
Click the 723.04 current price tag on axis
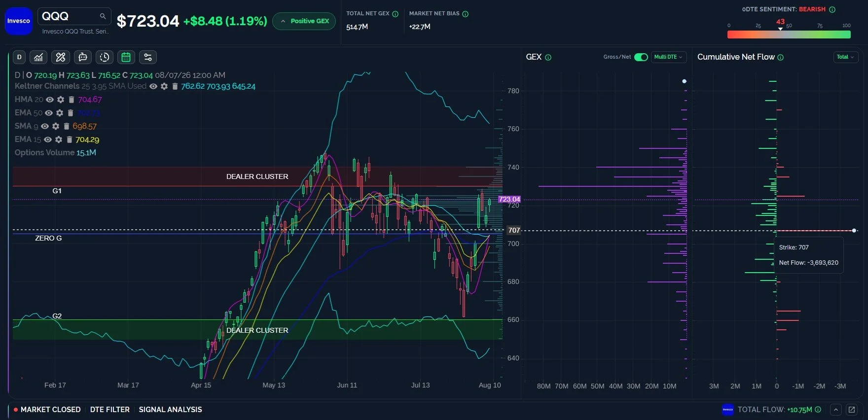[509, 200]
